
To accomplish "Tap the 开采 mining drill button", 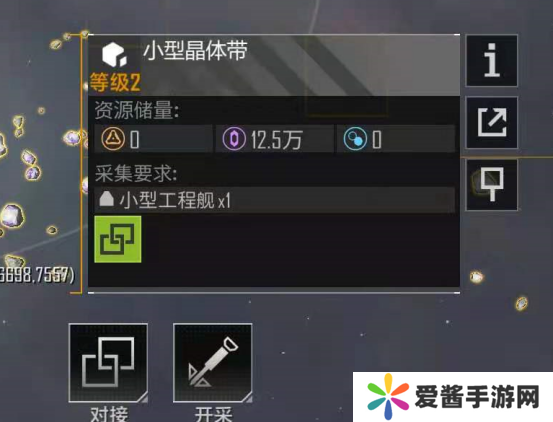I will pos(213,363).
